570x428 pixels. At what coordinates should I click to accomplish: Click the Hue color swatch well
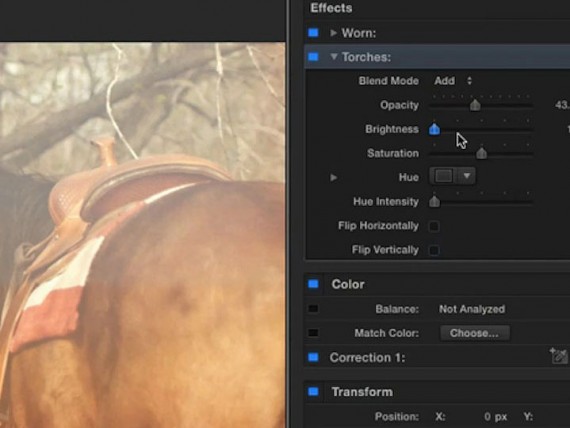click(444, 176)
